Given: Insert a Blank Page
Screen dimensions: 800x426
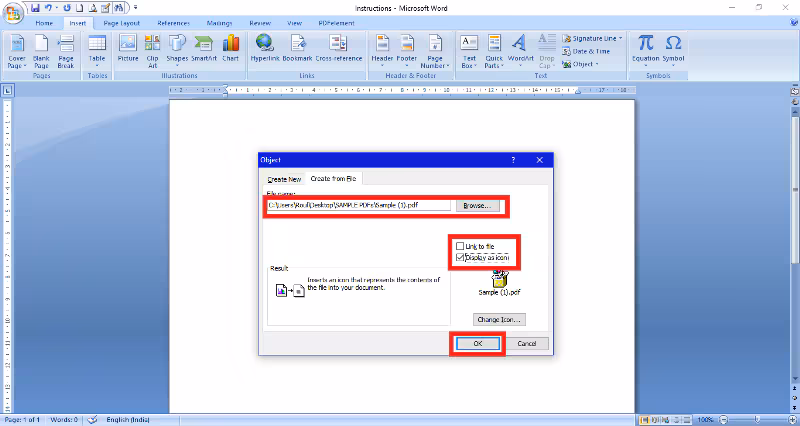Looking at the screenshot, I should click(x=41, y=52).
